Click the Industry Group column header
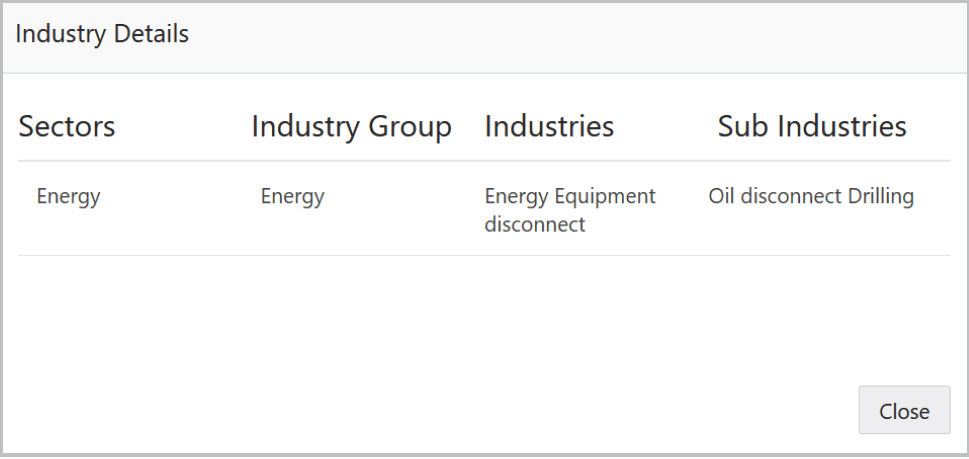 (351, 127)
